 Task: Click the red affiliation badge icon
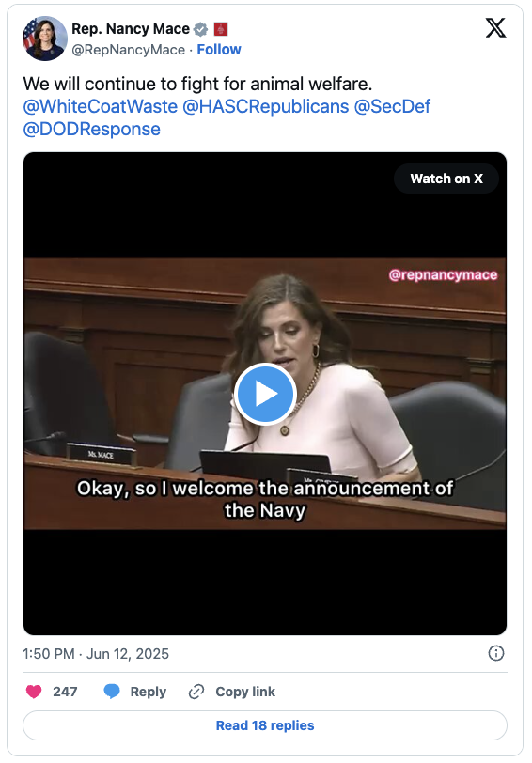(221, 29)
